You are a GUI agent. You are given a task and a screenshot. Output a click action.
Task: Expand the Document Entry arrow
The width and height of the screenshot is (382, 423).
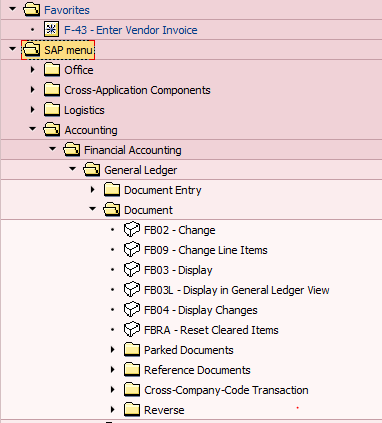[93, 190]
